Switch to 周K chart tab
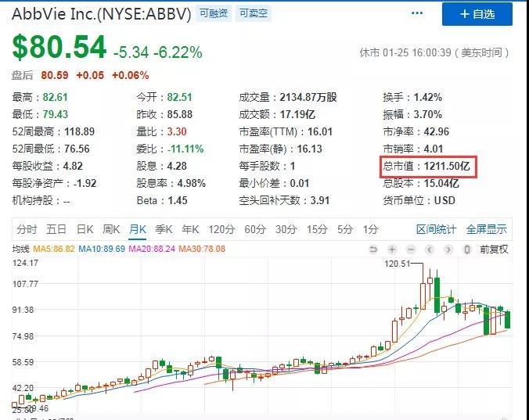The image size is (529, 420). click(111, 229)
